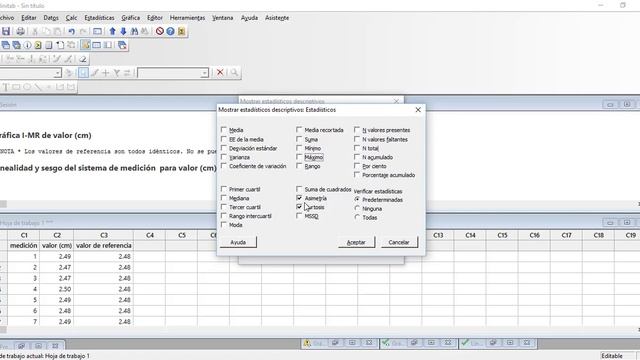
Task: Click the Close All Graphs icon
Action: click(122, 45)
